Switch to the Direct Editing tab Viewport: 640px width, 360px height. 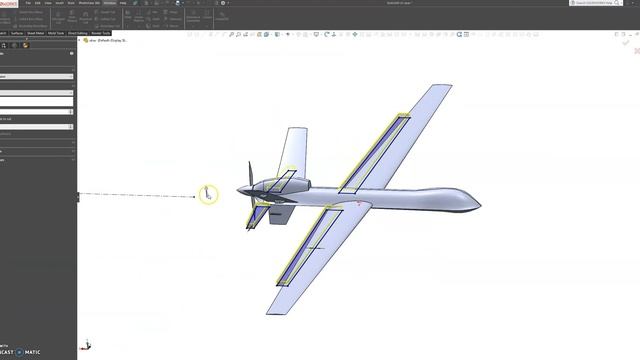[x=78, y=33]
